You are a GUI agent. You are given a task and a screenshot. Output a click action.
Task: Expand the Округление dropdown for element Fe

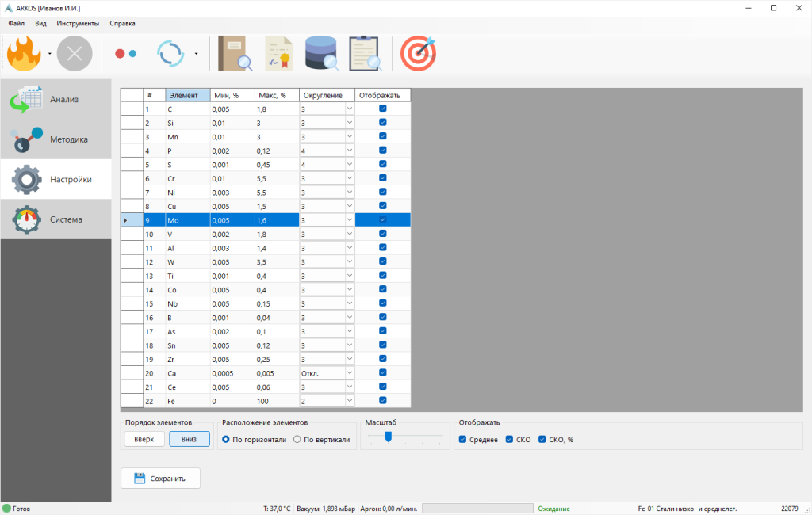click(349, 400)
